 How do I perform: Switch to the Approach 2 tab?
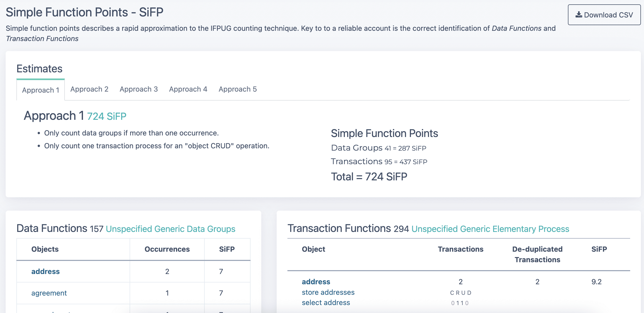tap(89, 89)
